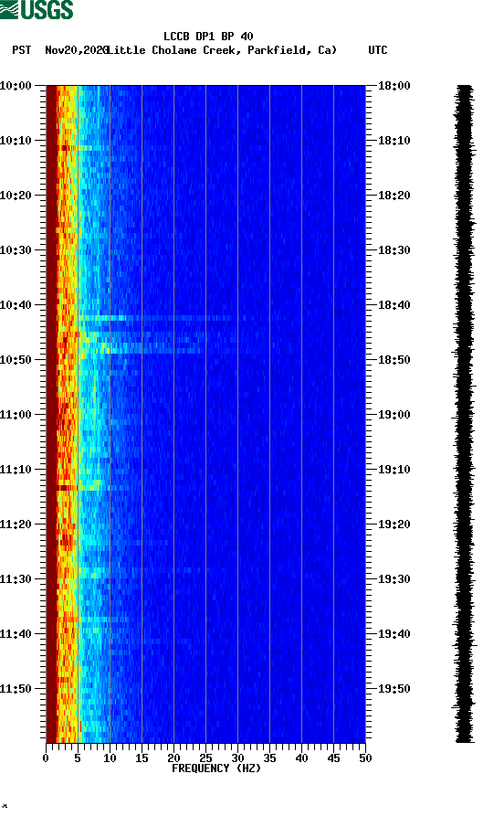Viewport: 504px width, 816px height.
Task: Click the '18:50' UTC time label
Action: click(x=394, y=360)
